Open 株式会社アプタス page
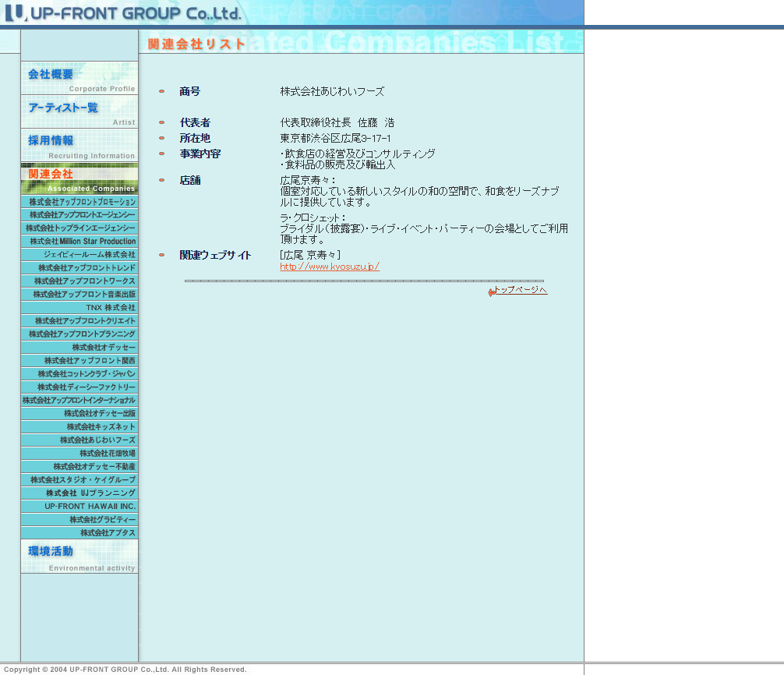Screen dimensions: 784x675 point(79,533)
